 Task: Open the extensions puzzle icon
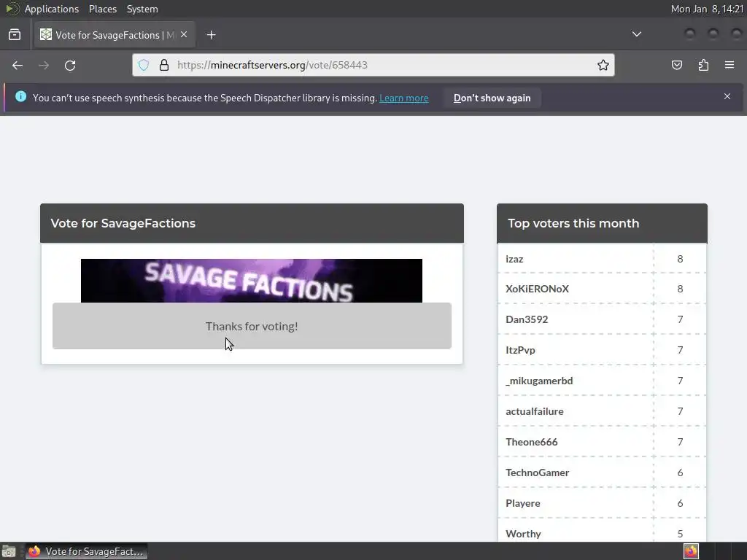[703, 65]
